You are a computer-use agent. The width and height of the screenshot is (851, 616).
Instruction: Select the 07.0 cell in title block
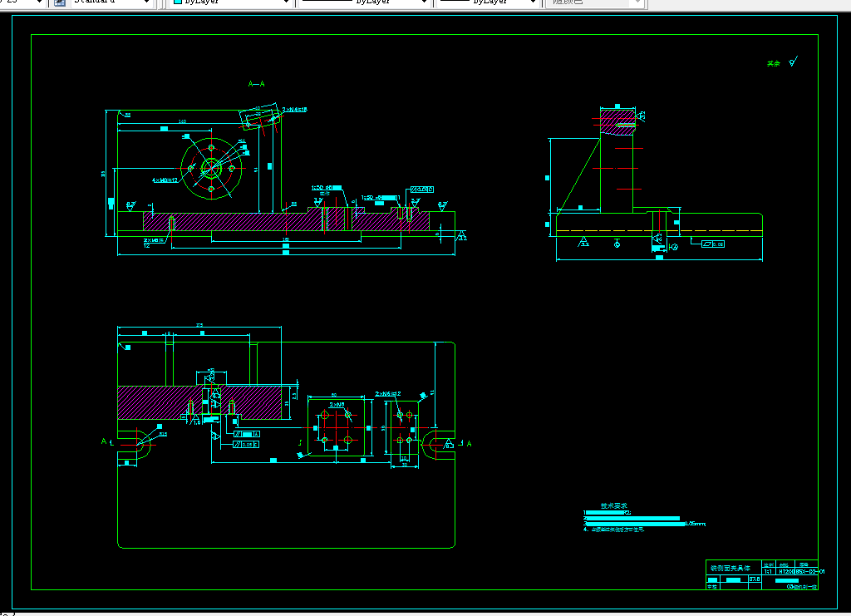755,579
